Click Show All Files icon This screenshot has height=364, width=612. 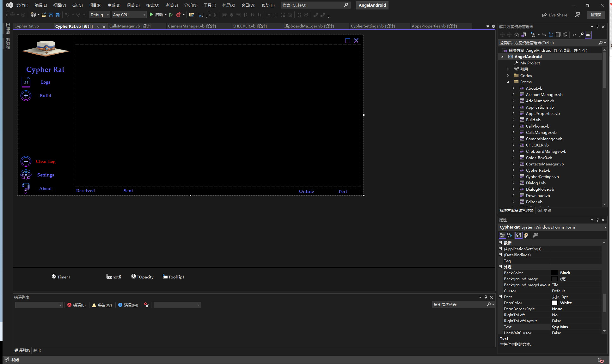click(565, 35)
